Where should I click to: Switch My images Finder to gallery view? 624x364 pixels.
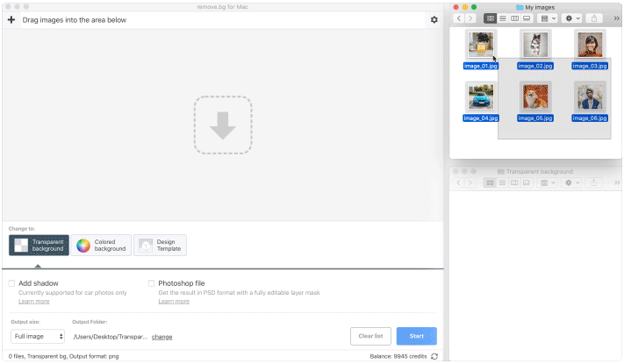(x=527, y=18)
